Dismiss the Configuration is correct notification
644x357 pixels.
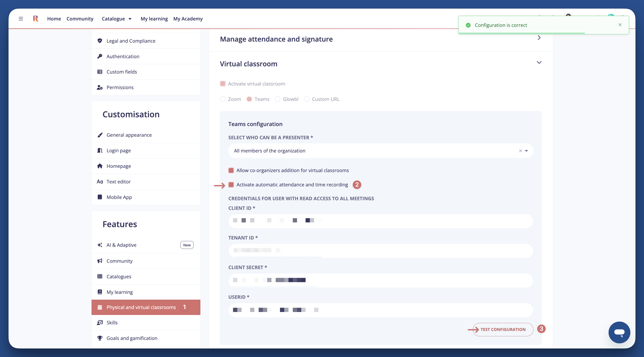(620, 25)
